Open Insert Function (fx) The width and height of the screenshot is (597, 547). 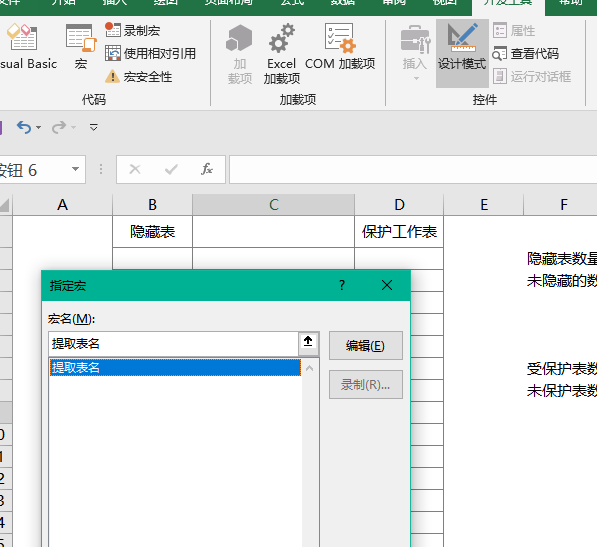[207, 169]
